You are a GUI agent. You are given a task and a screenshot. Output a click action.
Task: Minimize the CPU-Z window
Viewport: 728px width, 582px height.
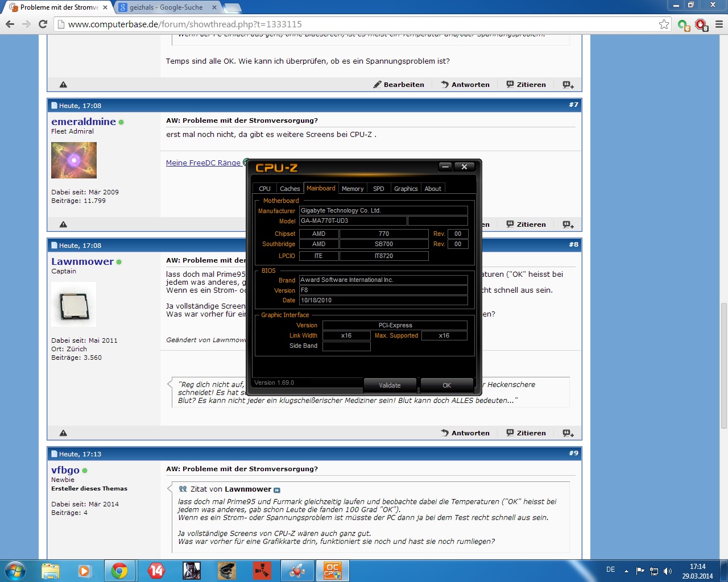tap(445, 167)
